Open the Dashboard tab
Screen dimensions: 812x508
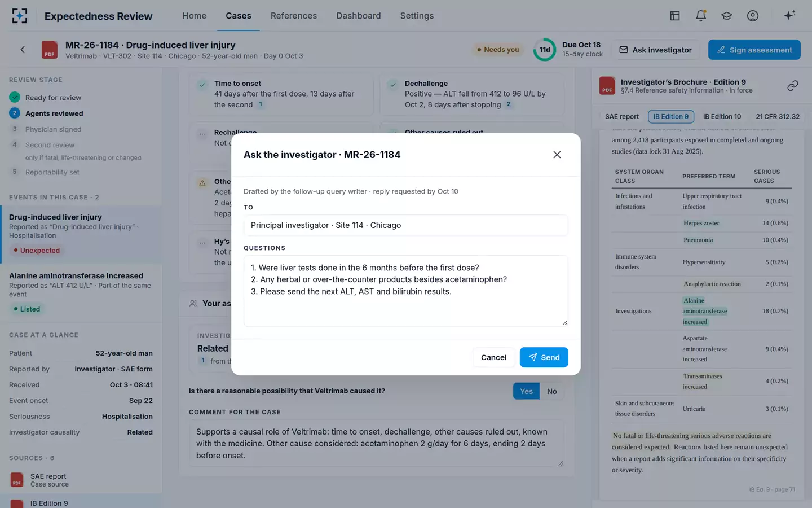[359, 16]
